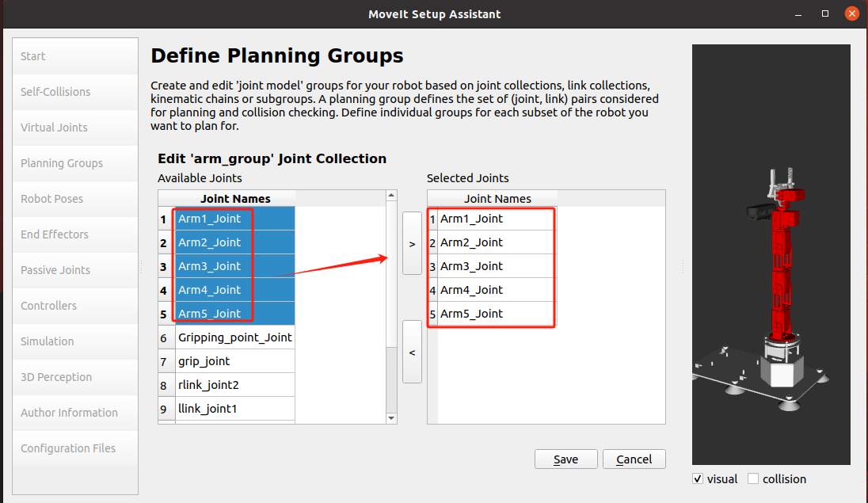This screenshot has width=868, height=503.
Task: Toggle the visual checkbox
Action: pyautogui.click(x=698, y=478)
